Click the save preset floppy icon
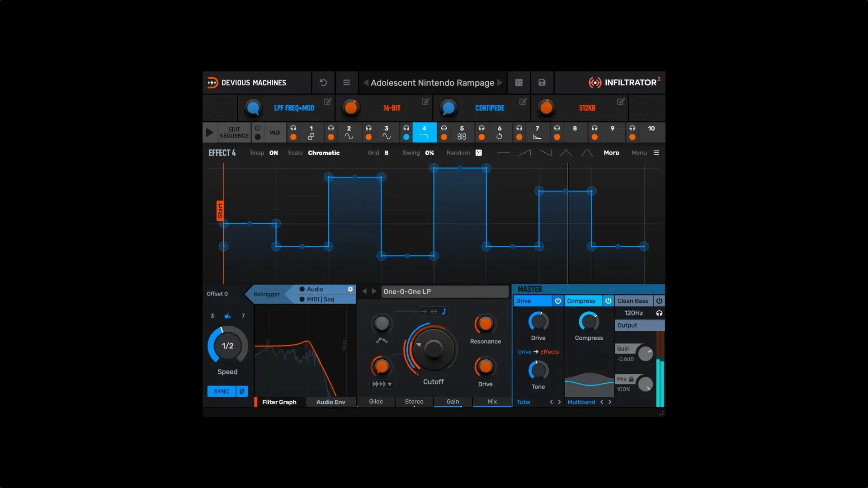 pos(542,83)
